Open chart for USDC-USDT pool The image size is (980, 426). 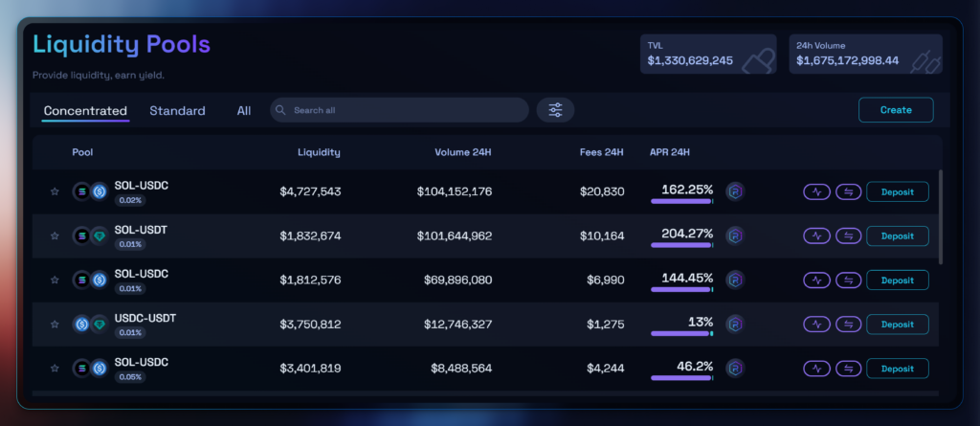point(816,324)
